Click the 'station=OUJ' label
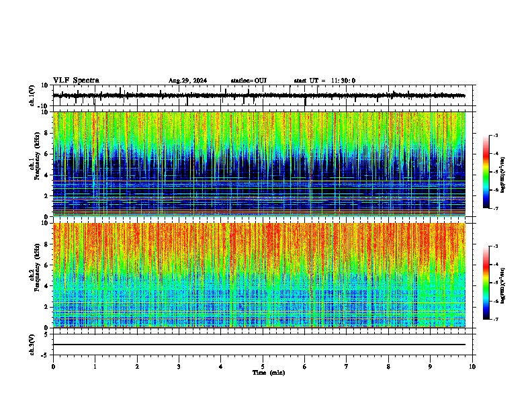The width and height of the screenshot is (532, 411). point(249,81)
